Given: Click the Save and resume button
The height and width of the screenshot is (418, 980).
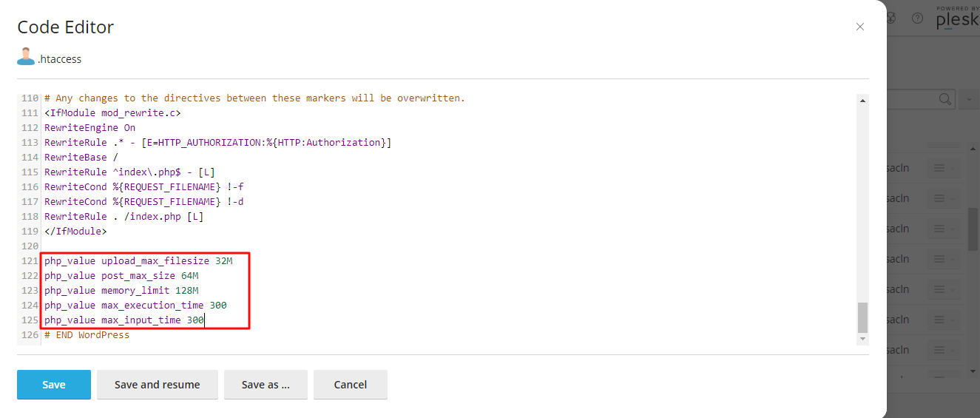Looking at the screenshot, I should 158,385.
